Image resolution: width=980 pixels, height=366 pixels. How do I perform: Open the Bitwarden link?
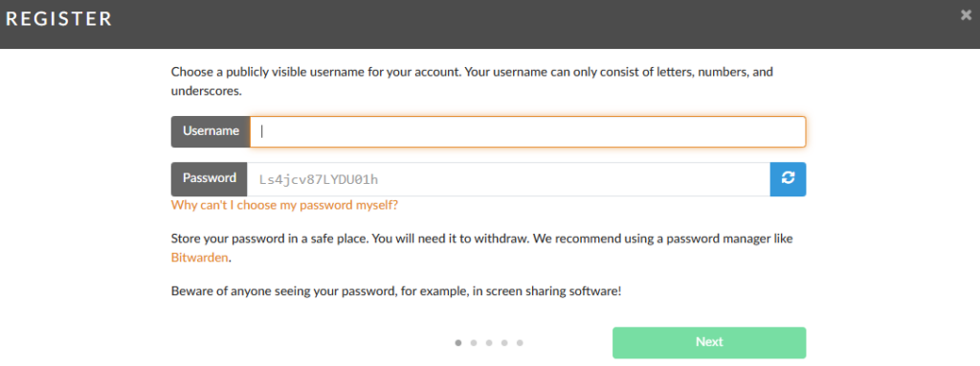tap(199, 257)
